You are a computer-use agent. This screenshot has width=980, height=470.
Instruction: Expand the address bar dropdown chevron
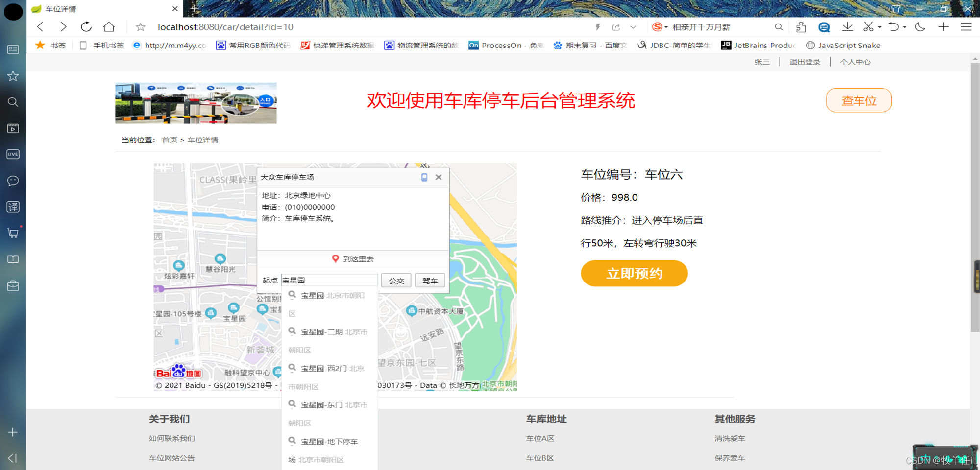coord(633,27)
